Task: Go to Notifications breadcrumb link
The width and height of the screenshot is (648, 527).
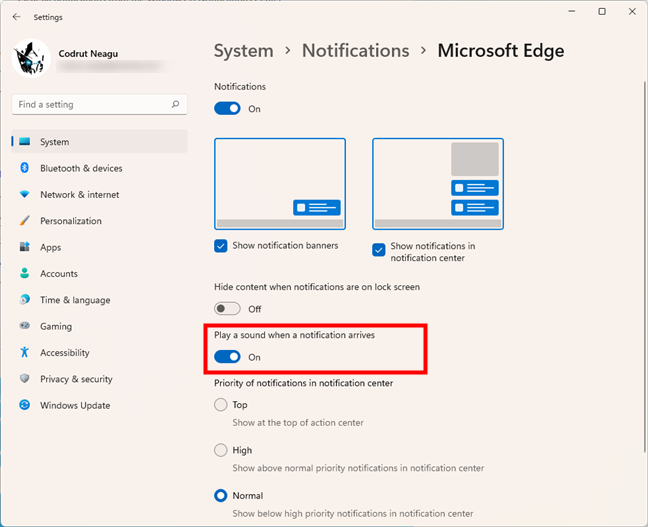Action: click(x=355, y=51)
